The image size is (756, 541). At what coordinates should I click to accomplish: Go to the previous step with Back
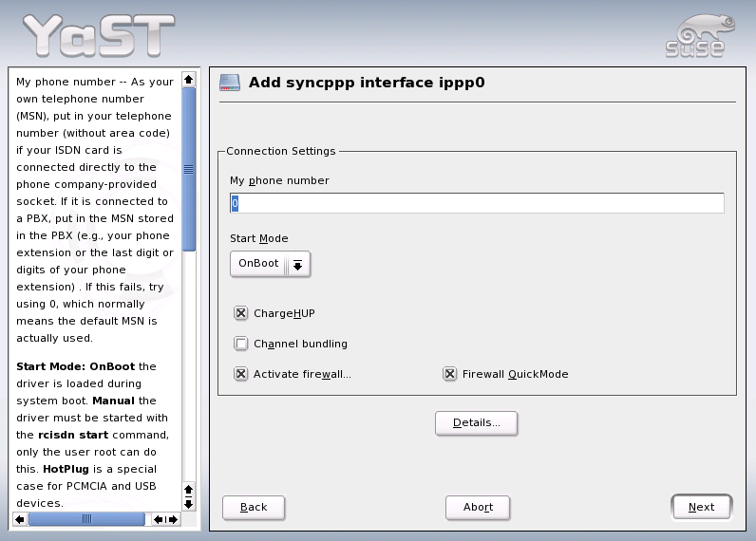pos(254,507)
